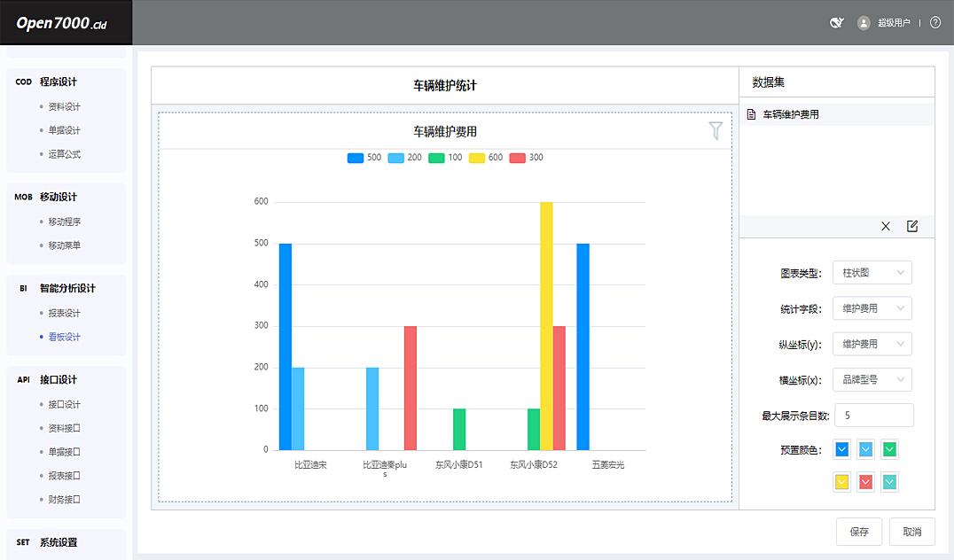This screenshot has width=954, height=560.
Task: Open the 统计字段 dropdown
Action: (872, 308)
